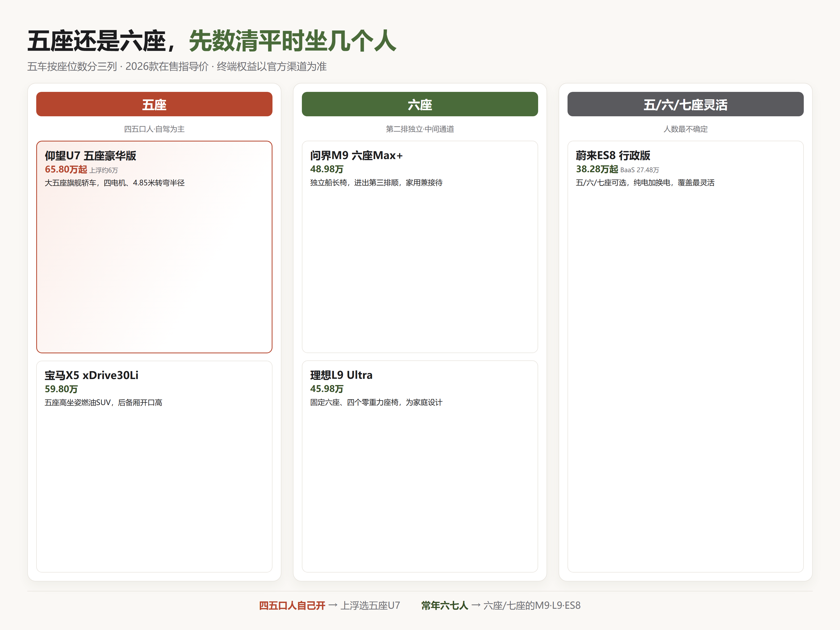Viewport: 840px width, 630px height.
Task: Click green headline 先数清平时坐几个人
Action: point(292,41)
